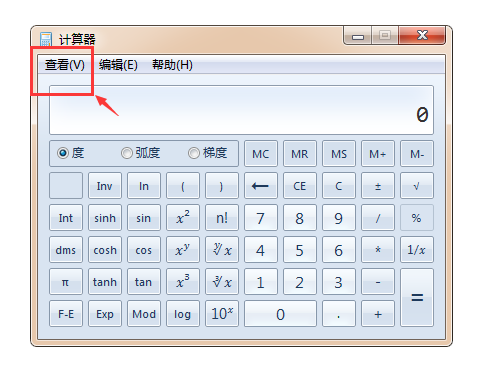Viewport: 489px width, 373px height.
Task: Click digit 4 key
Action: [x=261, y=250]
